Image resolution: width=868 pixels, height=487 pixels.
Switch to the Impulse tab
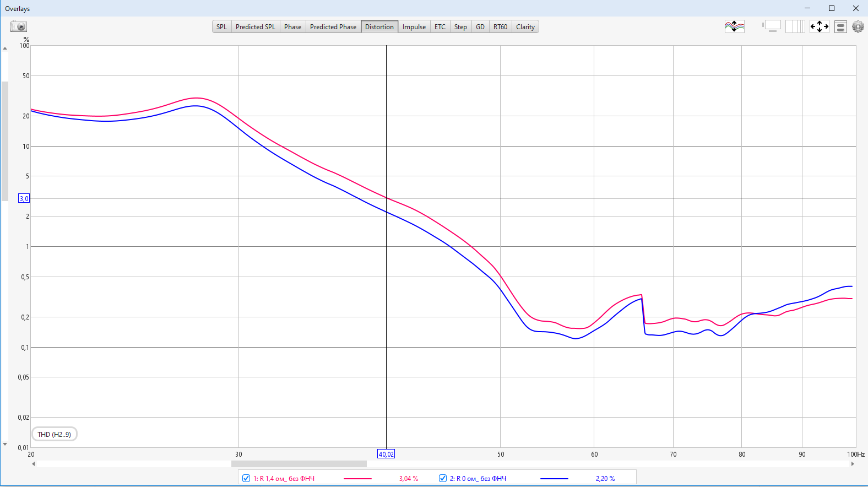pyautogui.click(x=414, y=26)
